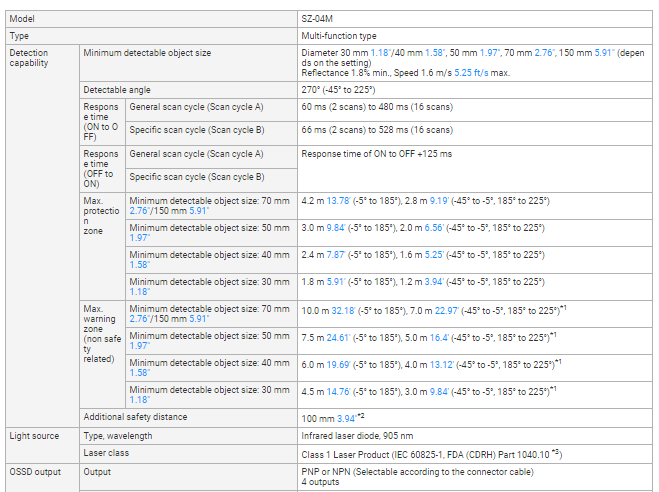The width and height of the screenshot is (659, 492).
Task: Select the SZ-04M model cell
Action: [x=475, y=19]
